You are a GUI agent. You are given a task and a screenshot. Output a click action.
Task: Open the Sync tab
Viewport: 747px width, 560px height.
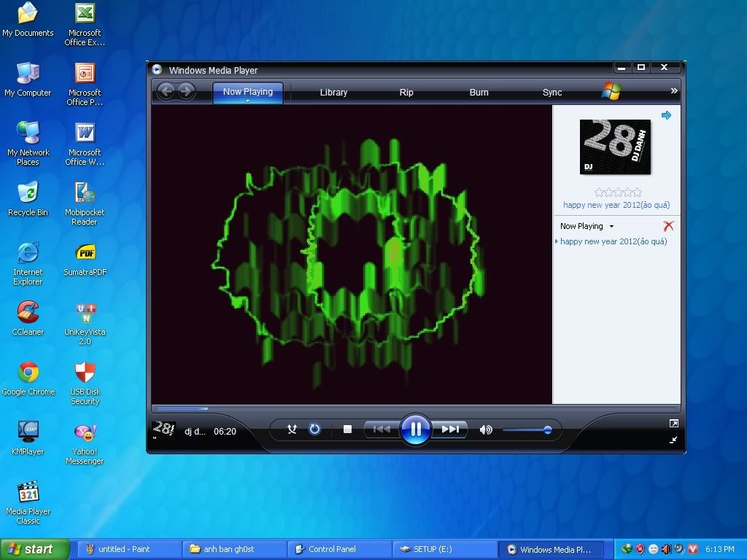coord(552,93)
